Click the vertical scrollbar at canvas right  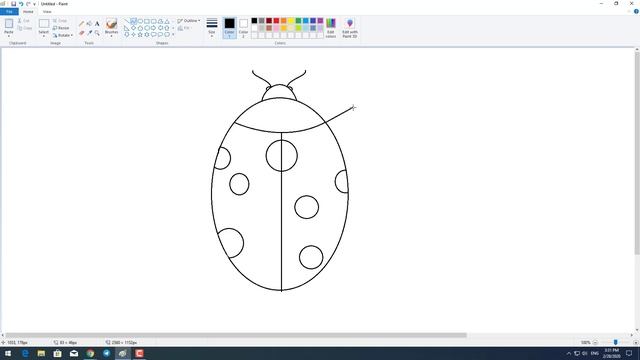pos(637,153)
